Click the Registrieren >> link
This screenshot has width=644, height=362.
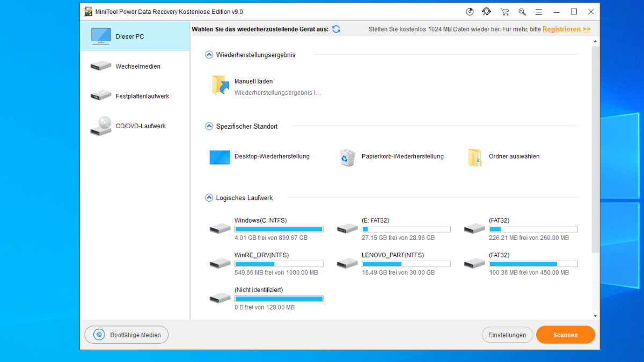[x=567, y=29]
